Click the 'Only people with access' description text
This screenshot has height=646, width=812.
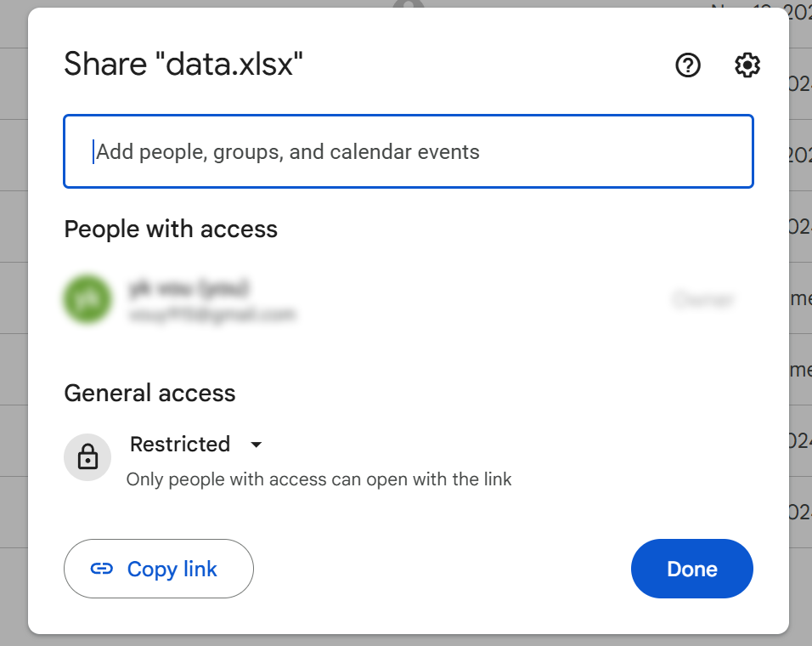tap(319, 479)
